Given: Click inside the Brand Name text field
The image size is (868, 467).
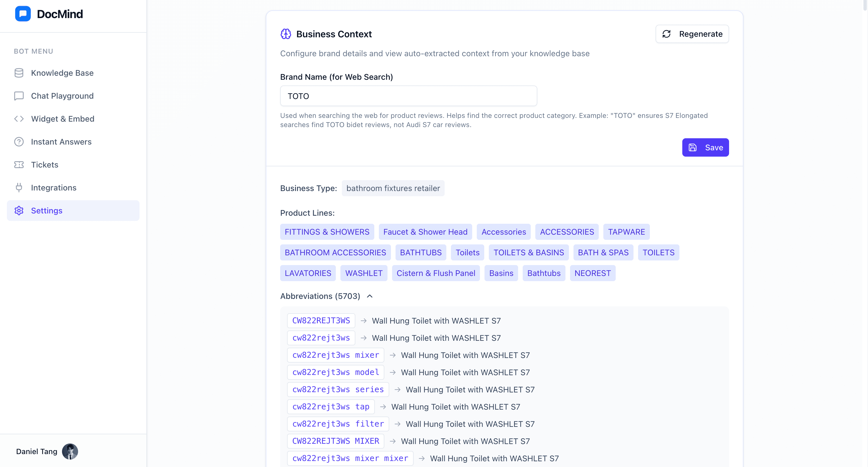Looking at the screenshot, I should [x=408, y=96].
